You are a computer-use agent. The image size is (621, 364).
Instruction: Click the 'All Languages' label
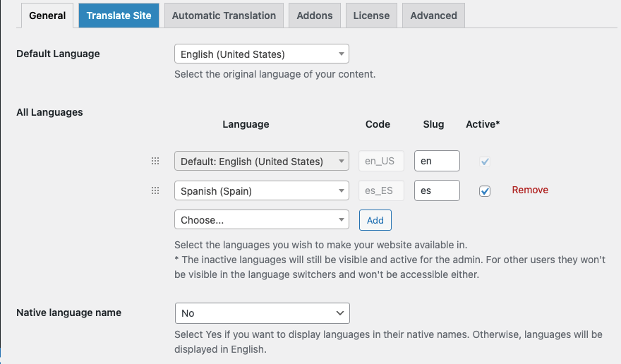pos(49,112)
